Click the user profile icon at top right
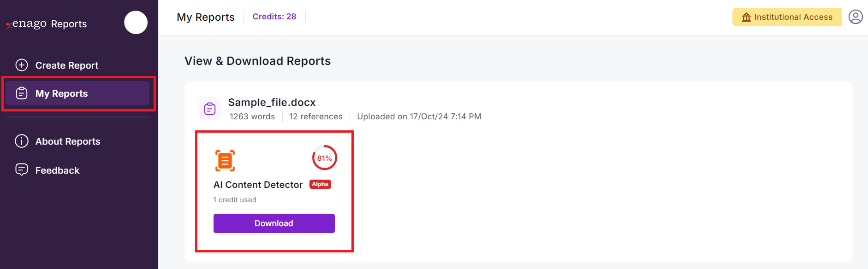868x269 pixels. 856,17
